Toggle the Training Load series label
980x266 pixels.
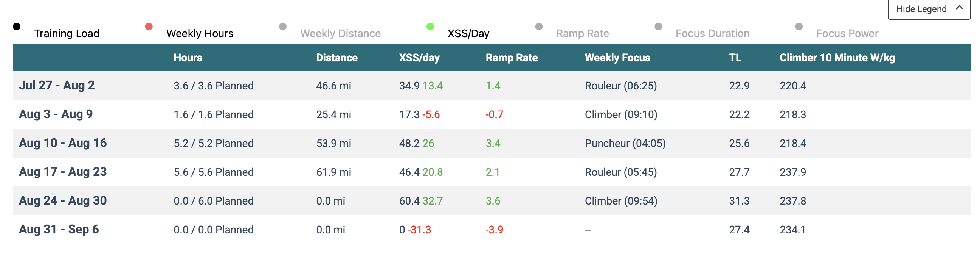pos(67,34)
